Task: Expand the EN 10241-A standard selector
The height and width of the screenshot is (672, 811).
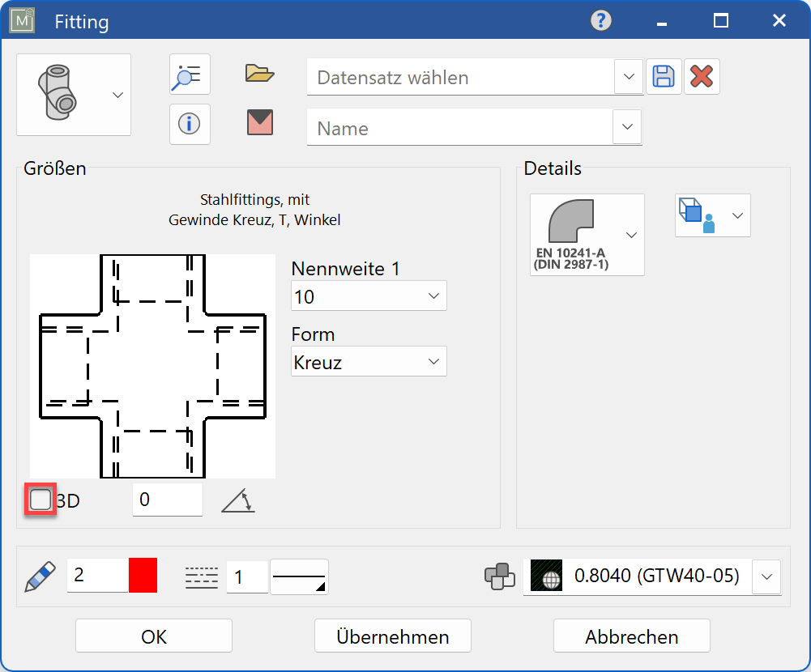Action: (x=631, y=235)
